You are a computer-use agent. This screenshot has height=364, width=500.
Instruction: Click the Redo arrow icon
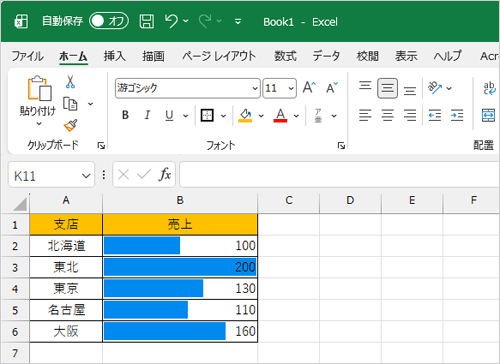click(205, 21)
